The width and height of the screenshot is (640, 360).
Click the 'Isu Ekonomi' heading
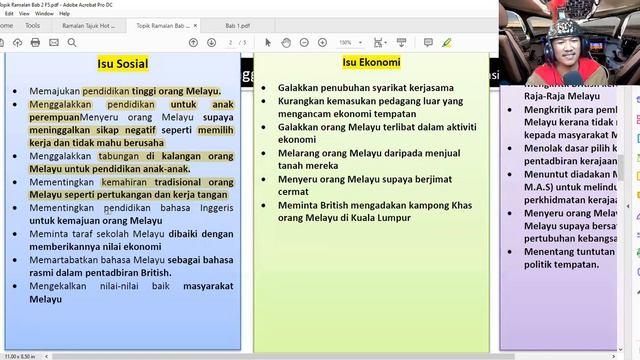click(x=371, y=62)
